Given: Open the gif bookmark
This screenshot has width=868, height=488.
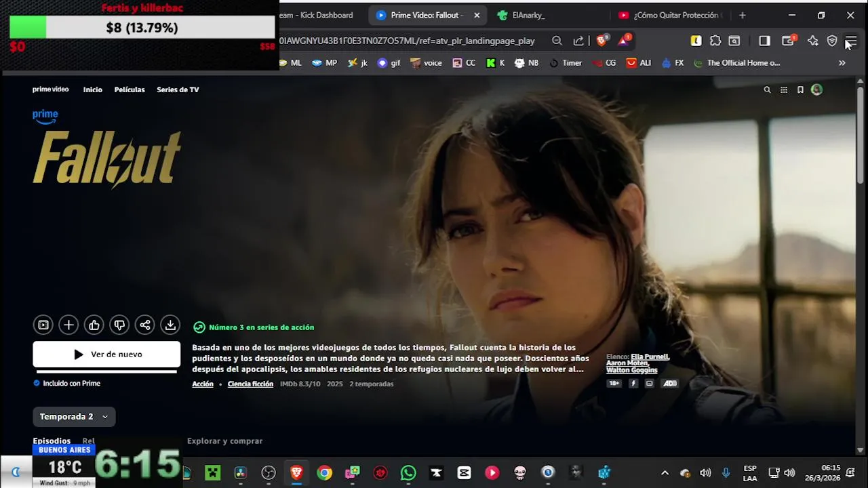Looking at the screenshot, I should [389, 63].
